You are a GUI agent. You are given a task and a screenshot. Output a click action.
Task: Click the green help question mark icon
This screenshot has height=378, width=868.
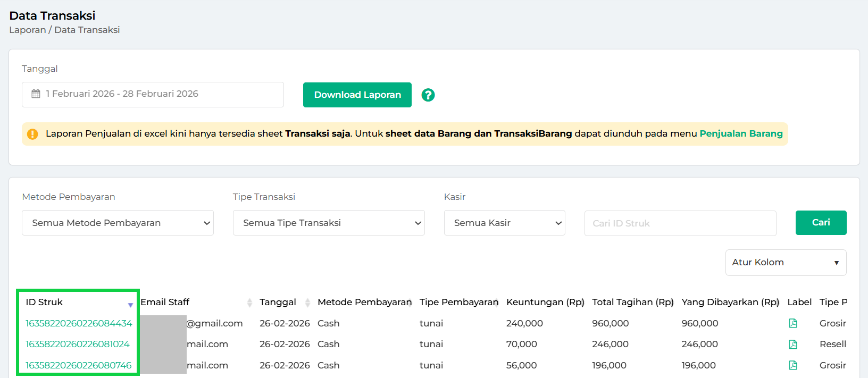click(428, 95)
